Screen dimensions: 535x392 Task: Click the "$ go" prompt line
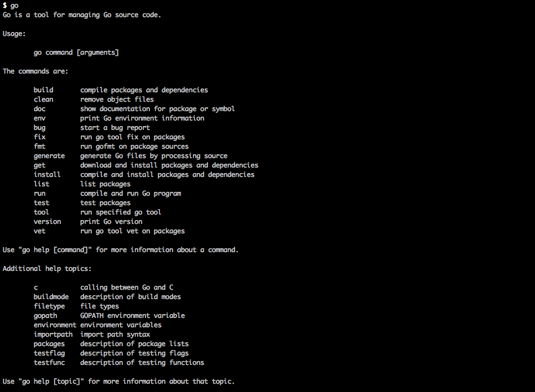[11, 6]
